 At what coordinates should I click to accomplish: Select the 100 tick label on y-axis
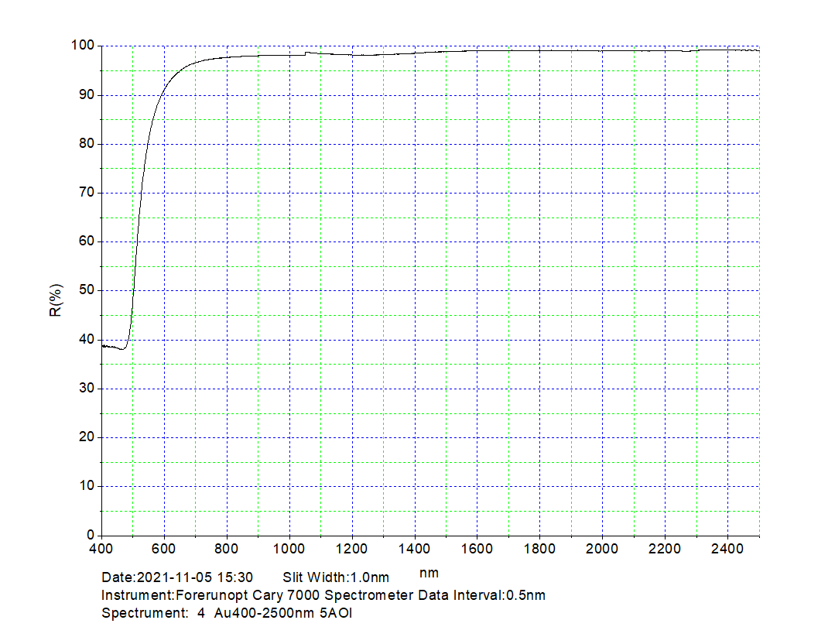click(84, 46)
